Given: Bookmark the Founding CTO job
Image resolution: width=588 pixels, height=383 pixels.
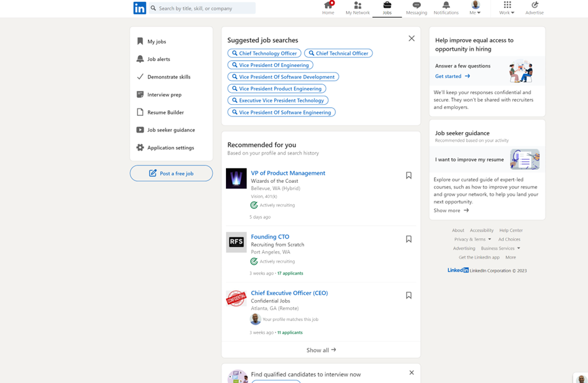Looking at the screenshot, I should [x=409, y=239].
